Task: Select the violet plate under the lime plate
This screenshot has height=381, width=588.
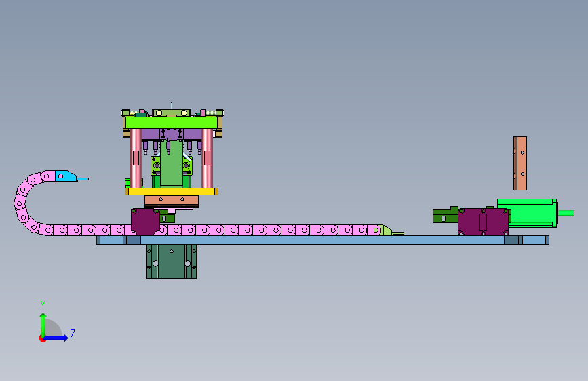Action: point(172,134)
